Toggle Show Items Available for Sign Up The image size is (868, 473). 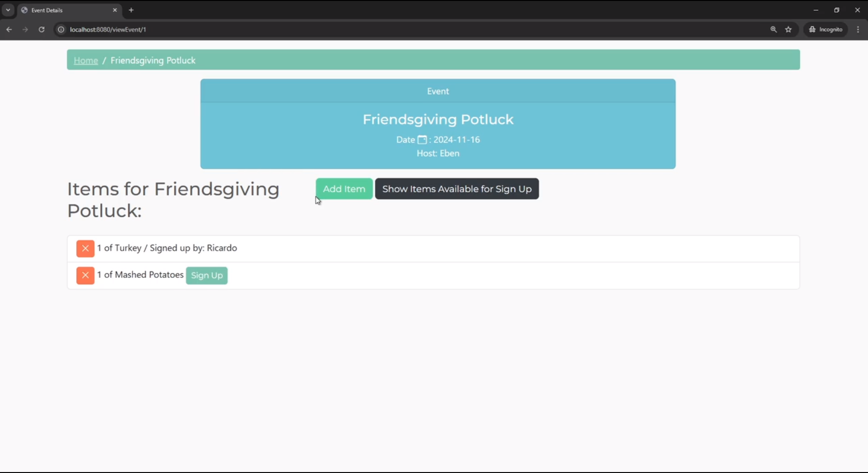point(457,189)
